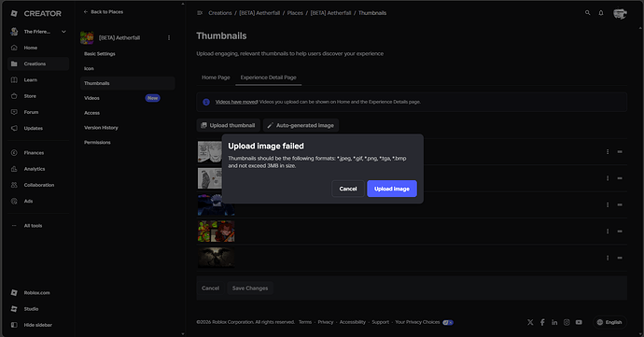Open options menu for fourth thumbnail row
644x337 pixels.
[x=608, y=232]
